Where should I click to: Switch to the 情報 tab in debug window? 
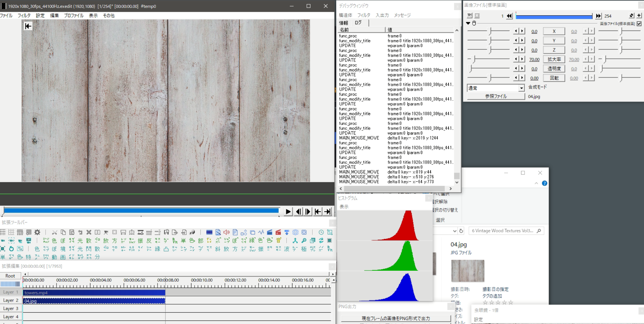(344, 23)
